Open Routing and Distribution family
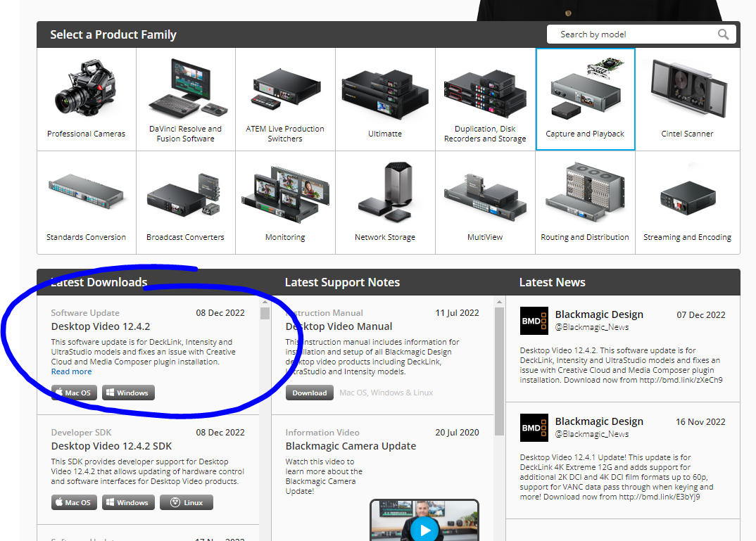The height and width of the screenshot is (541, 756). [x=586, y=203]
